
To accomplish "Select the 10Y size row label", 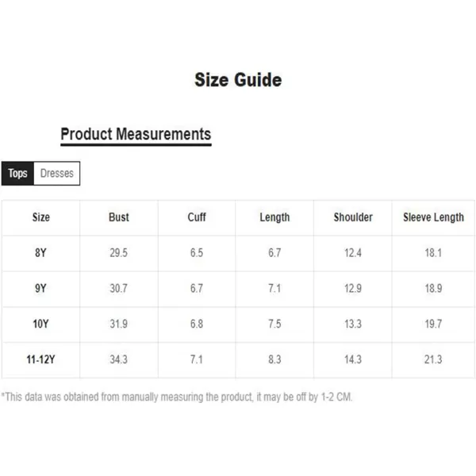I will pos(40,324).
